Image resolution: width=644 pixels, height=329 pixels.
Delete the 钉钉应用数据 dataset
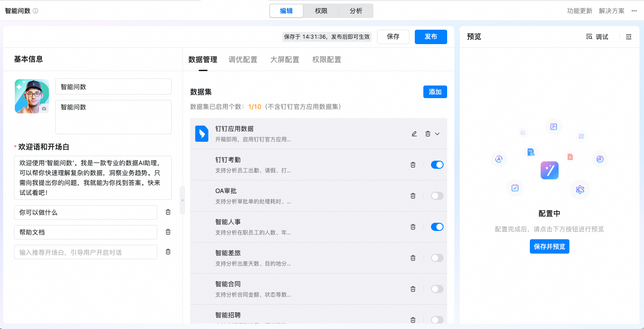(428, 134)
